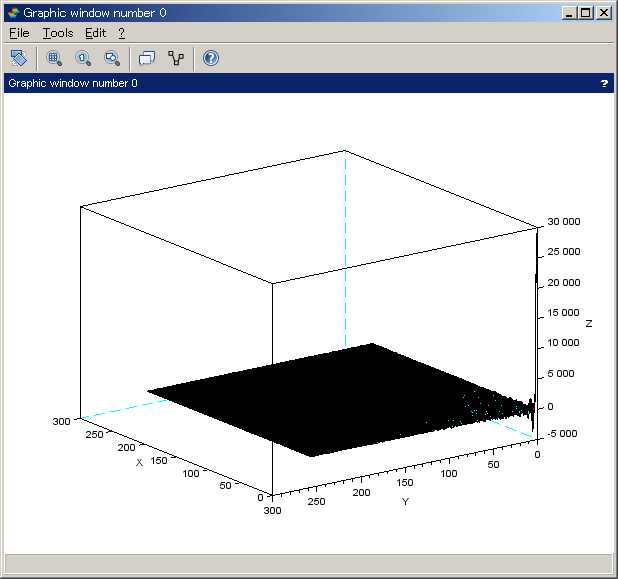Open the Tools menu
This screenshot has width=618, height=579.
coord(58,33)
